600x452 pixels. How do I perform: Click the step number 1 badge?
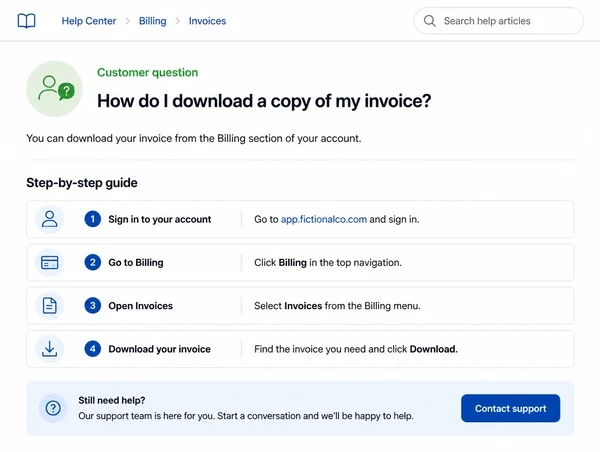click(93, 219)
